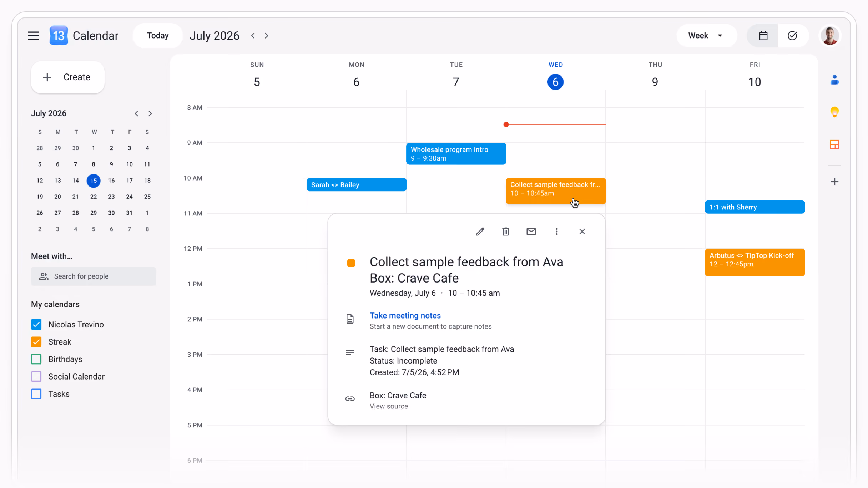Switch to calendar view icon
Image resolution: width=868 pixels, height=488 pixels.
click(x=763, y=36)
